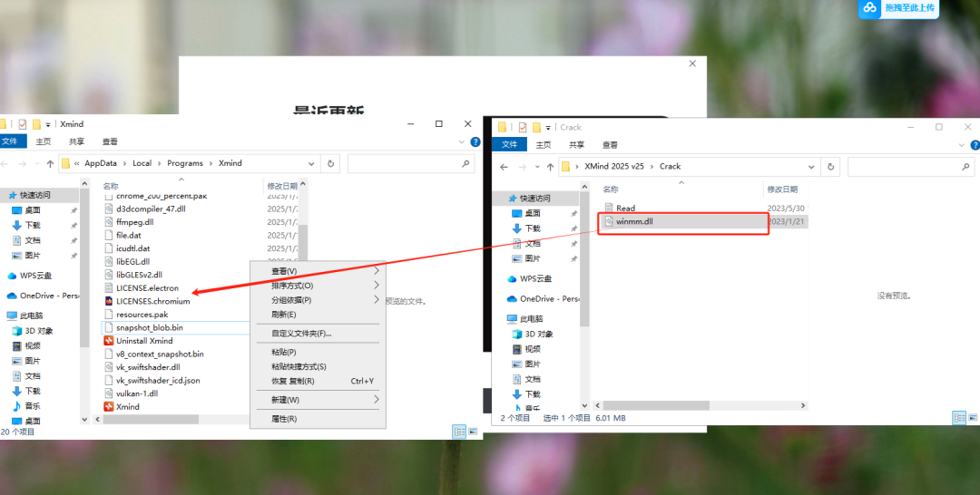The height and width of the screenshot is (495, 980).
Task: Select the Uninstall Xmind program icon
Action: 109,341
